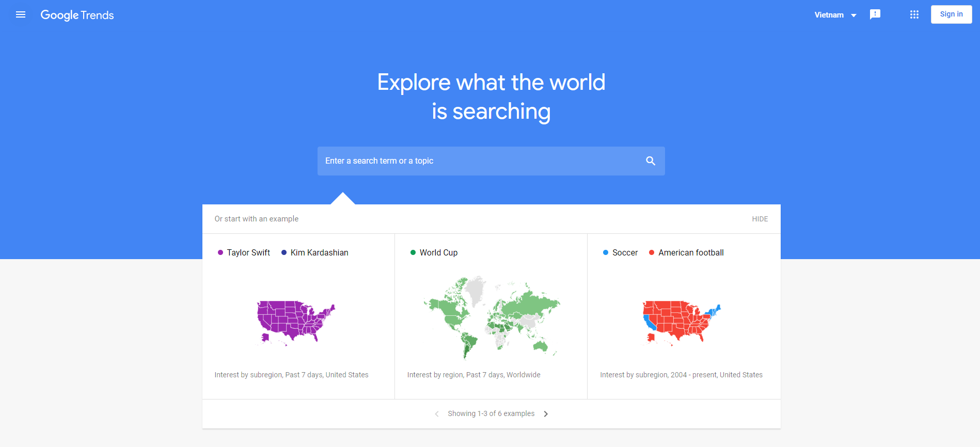Open the hamburger navigation menu
Viewport: 980px width, 447px height.
[x=21, y=14]
